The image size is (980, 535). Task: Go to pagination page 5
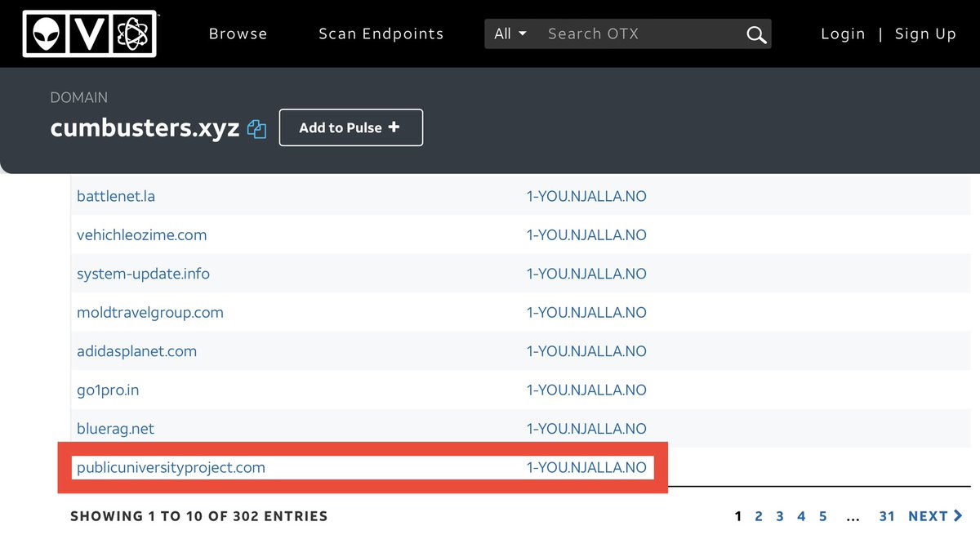pyautogui.click(x=823, y=516)
